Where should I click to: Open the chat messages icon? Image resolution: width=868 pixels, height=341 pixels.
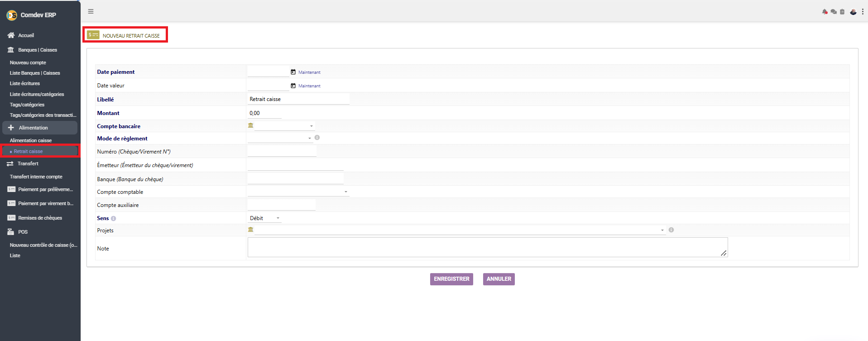coord(834,12)
